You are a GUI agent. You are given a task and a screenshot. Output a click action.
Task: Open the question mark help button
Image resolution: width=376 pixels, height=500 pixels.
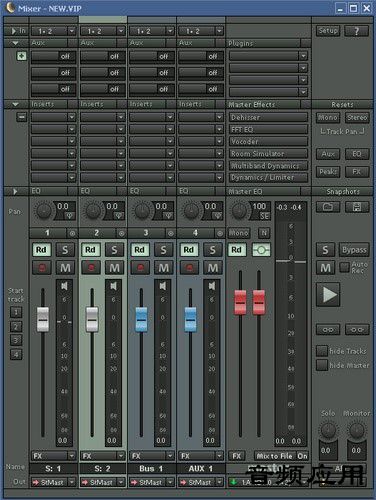coord(357,31)
